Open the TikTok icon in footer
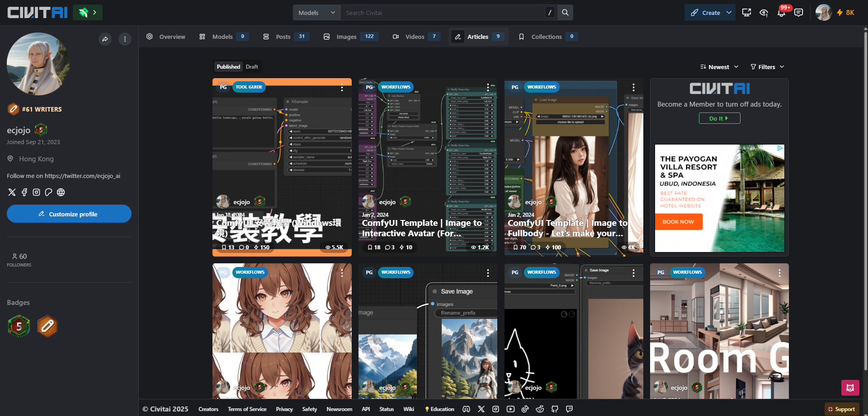This screenshot has width=868, height=416. coord(525,409)
